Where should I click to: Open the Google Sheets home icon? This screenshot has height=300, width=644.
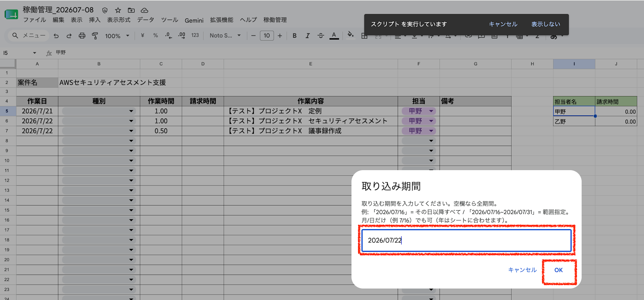click(11, 14)
